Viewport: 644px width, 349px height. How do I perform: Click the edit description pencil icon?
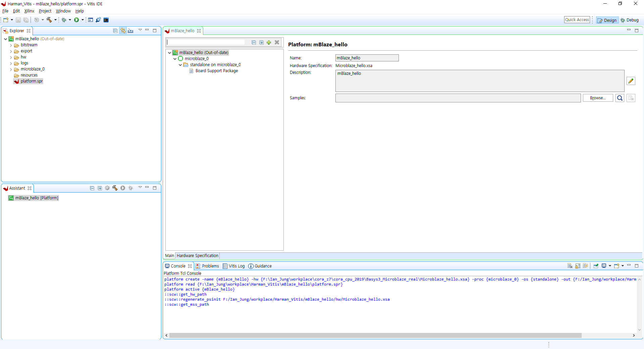click(631, 81)
